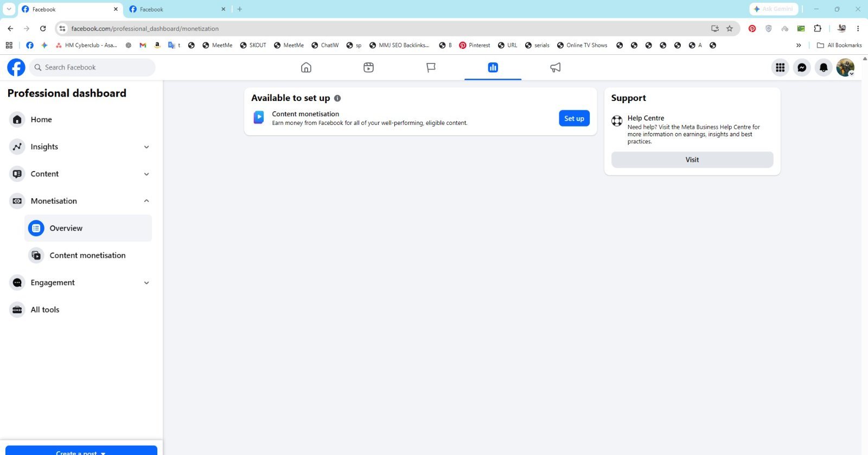Open the serials bookmark

point(537,45)
